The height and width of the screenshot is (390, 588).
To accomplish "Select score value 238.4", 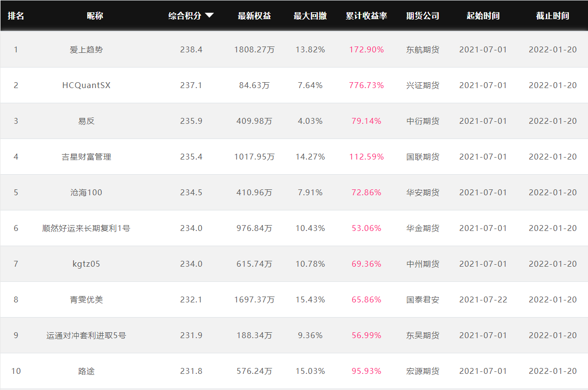I will point(191,49).
